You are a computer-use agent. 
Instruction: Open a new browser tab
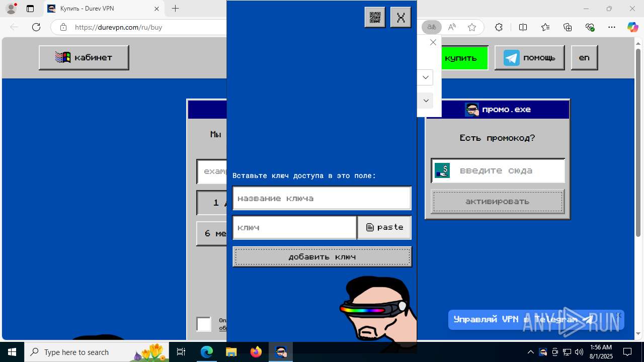click(x=175, y=9)
